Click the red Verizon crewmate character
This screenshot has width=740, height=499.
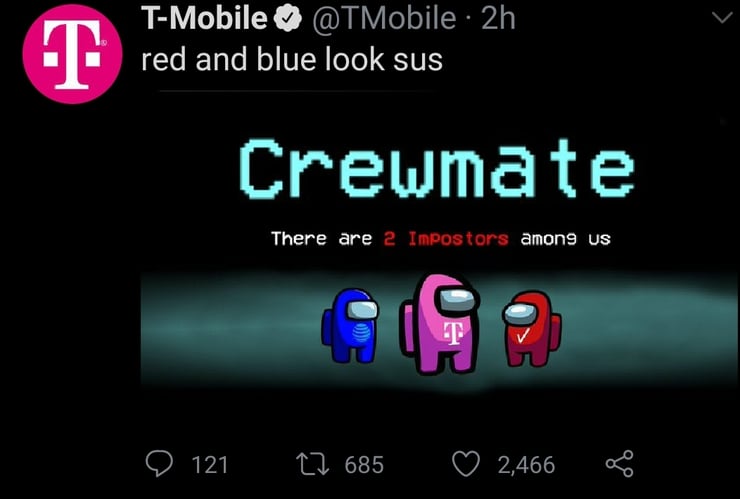coord(531,329)
